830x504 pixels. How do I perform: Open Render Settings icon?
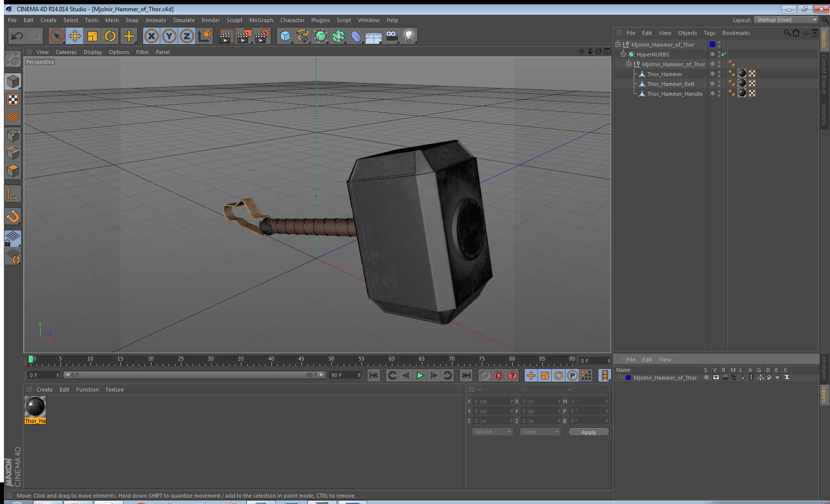pos(263,36)
